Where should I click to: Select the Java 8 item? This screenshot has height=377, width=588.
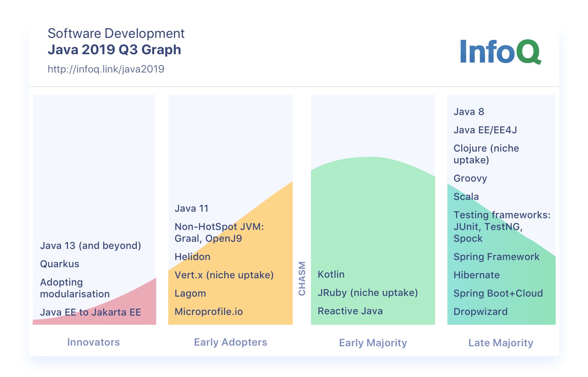(x=469, y=112)
